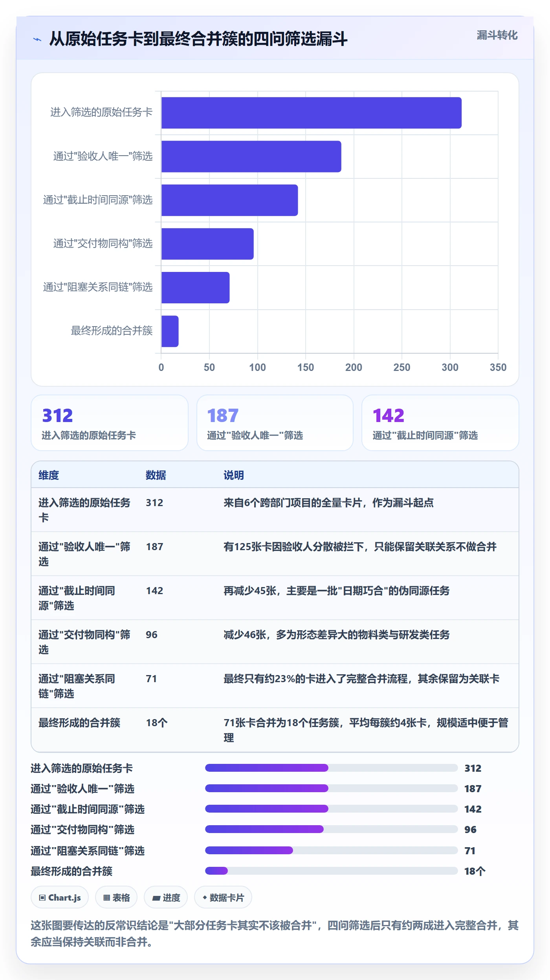Click the progress bar for 通过"验收人唯一"筛选
The image size is (550, 980).
332,788
